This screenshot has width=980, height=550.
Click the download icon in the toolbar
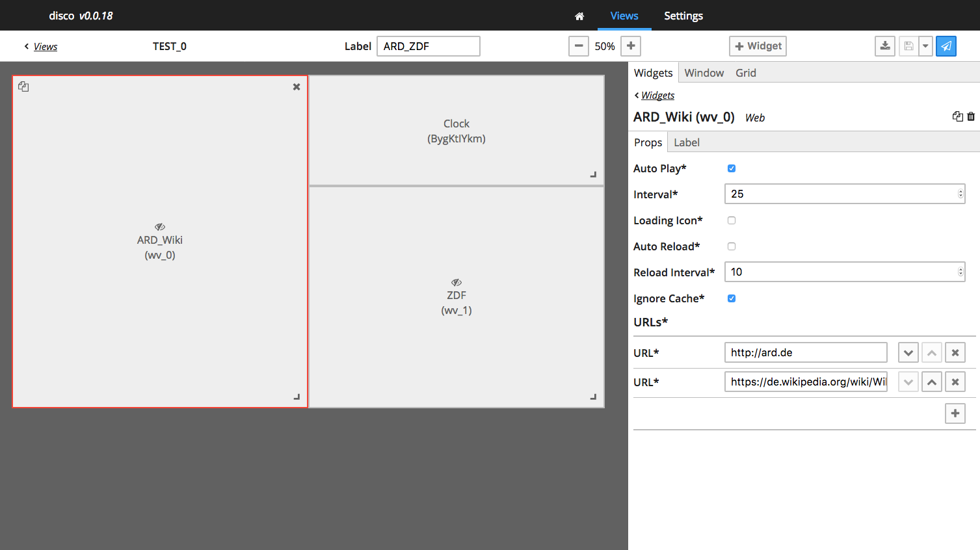click(885, 46)
